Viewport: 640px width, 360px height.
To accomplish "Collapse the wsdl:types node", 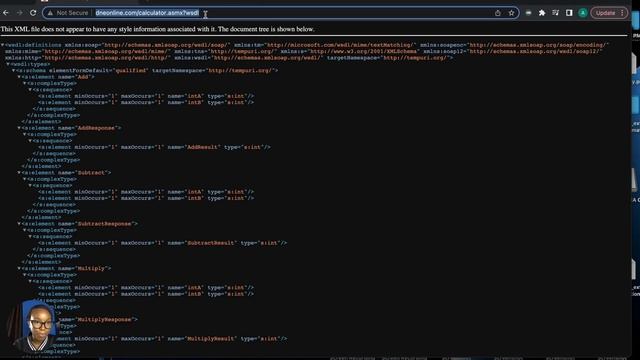I will tap(8, 64).
